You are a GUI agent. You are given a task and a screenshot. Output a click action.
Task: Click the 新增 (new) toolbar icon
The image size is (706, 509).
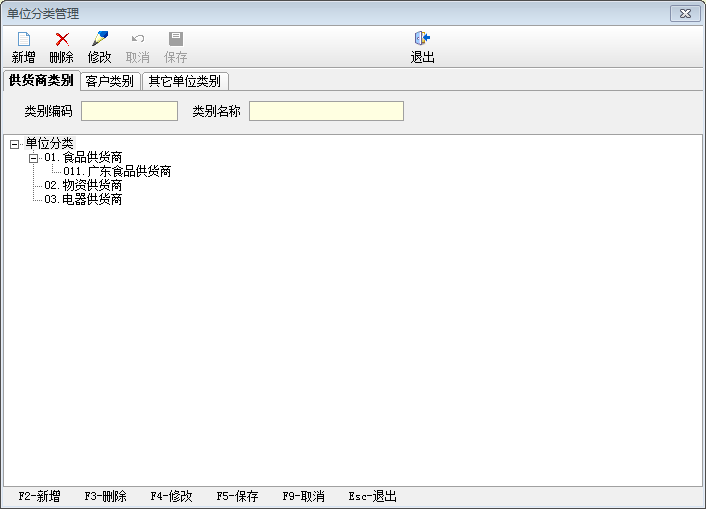tap(23, 39)
